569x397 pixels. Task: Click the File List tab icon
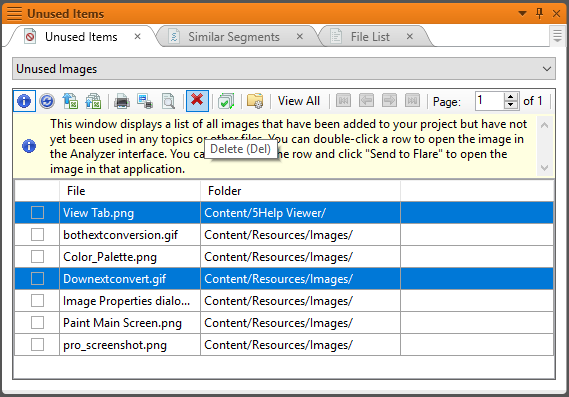[336, 36]
